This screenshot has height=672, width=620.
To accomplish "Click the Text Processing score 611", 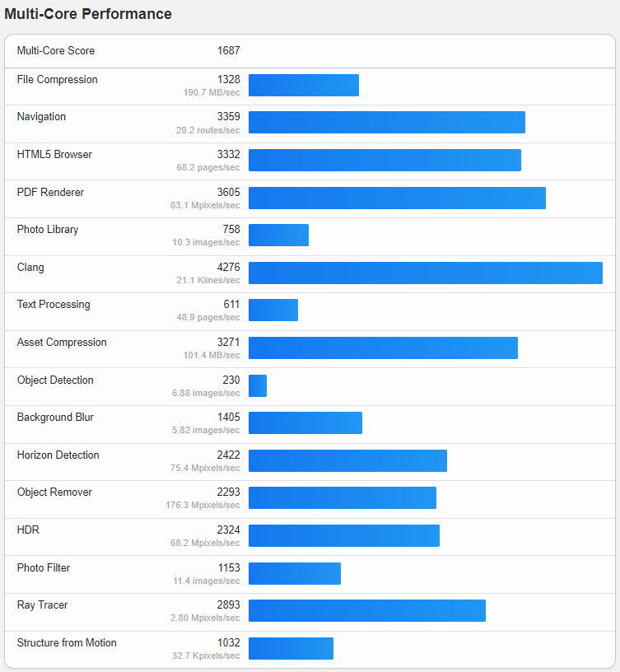I will [231, 304].
